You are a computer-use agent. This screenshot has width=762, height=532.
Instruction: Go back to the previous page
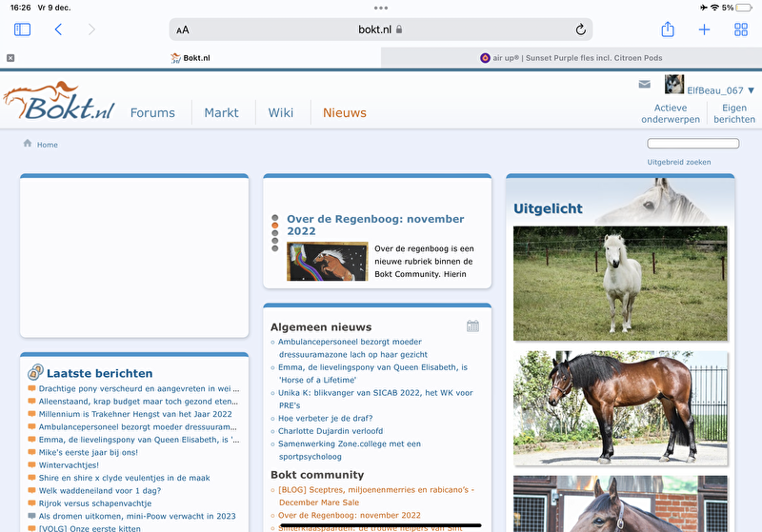point(58,30)
